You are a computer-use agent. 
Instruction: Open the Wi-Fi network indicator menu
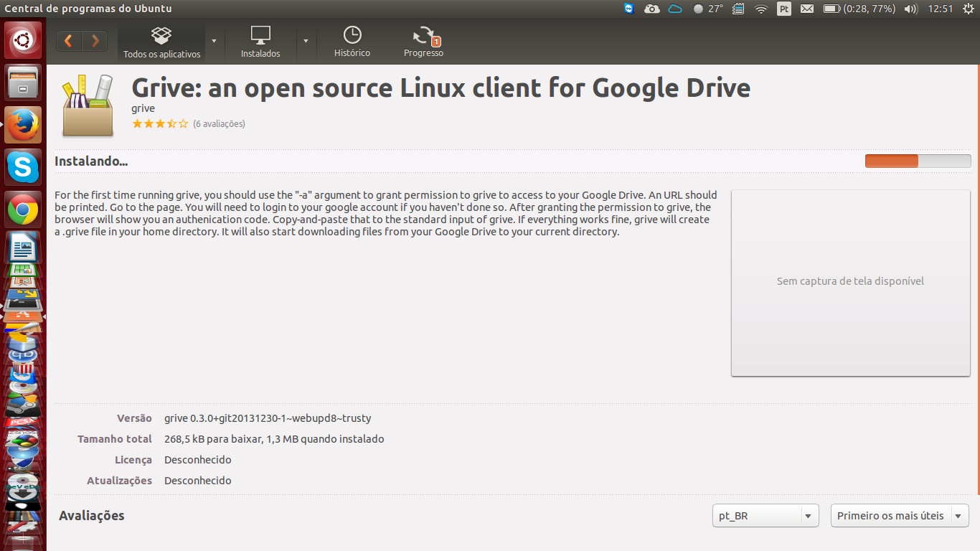[x=761, y=9]
